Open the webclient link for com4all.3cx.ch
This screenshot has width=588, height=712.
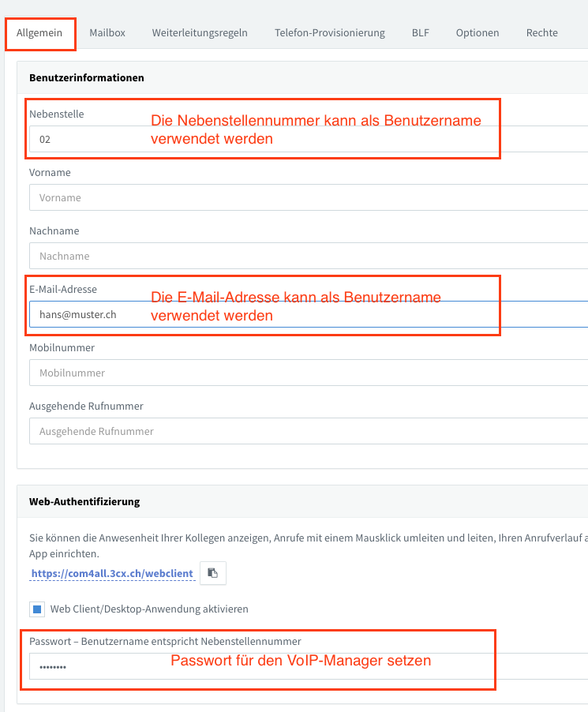[x=111, y=572]
